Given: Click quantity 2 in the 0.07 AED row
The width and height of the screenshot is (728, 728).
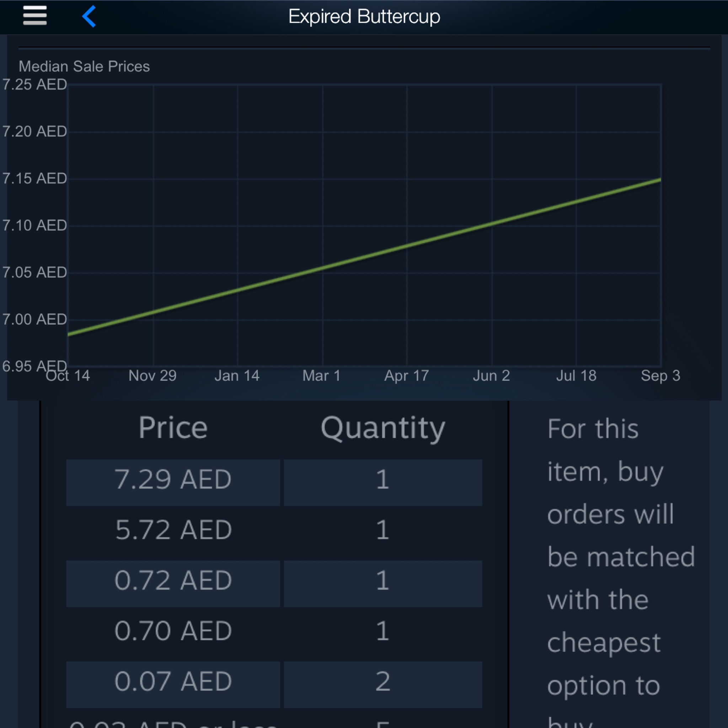Looking at the screenshot, I should pos(383,681).
